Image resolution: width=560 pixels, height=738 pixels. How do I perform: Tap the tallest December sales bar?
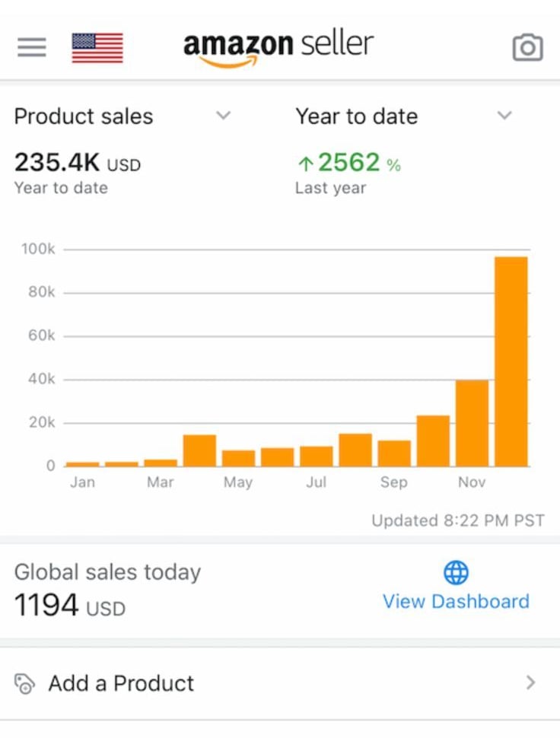pyautogui.click(x=511, y=361)
